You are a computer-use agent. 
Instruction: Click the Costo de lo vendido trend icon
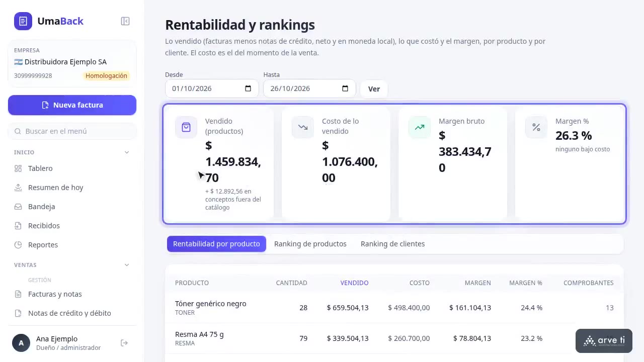(303, 127)
